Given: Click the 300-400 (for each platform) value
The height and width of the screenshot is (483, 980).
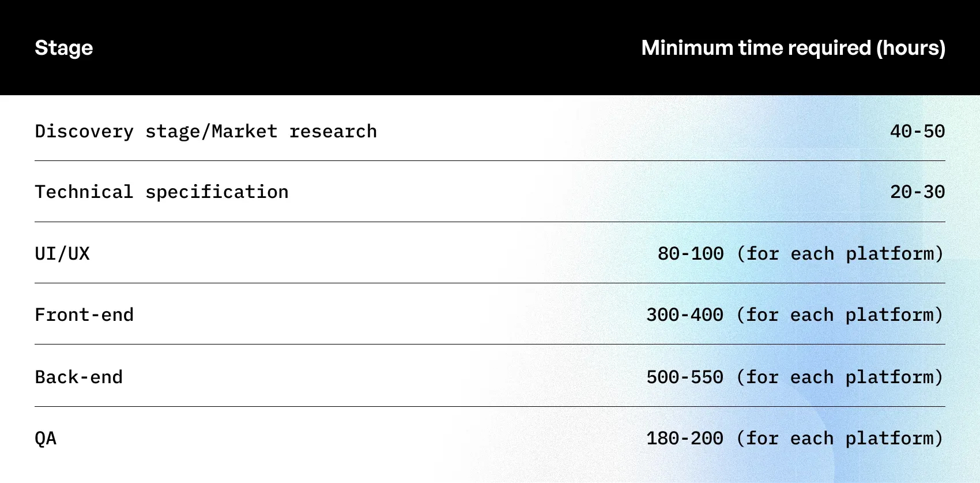Looking at the screenshot, I should (x=795, y=314).
